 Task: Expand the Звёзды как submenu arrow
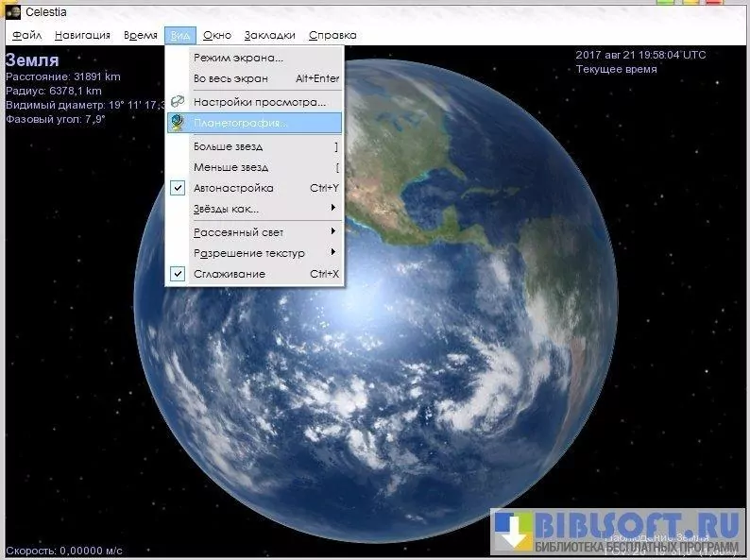tap(332, 209)
